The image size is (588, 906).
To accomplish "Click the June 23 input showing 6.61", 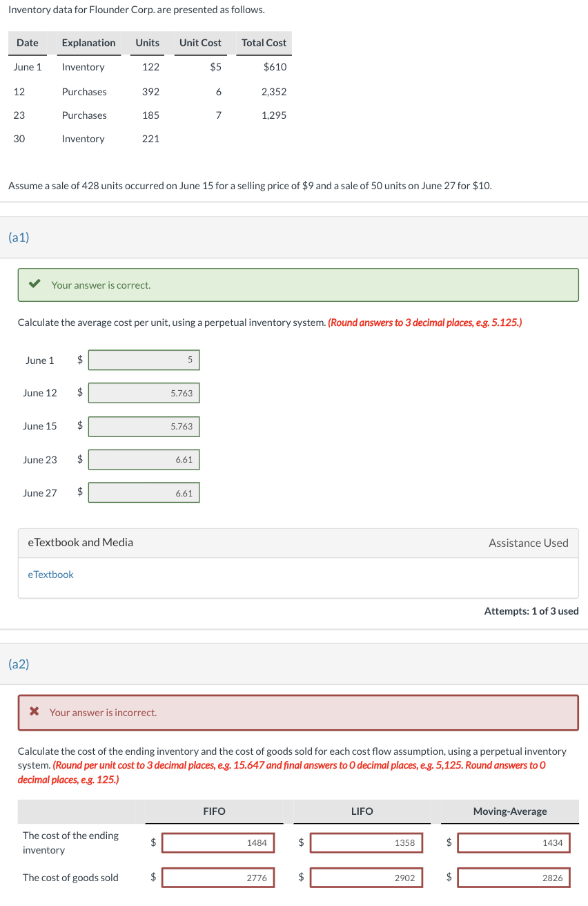I will point(144,459).
